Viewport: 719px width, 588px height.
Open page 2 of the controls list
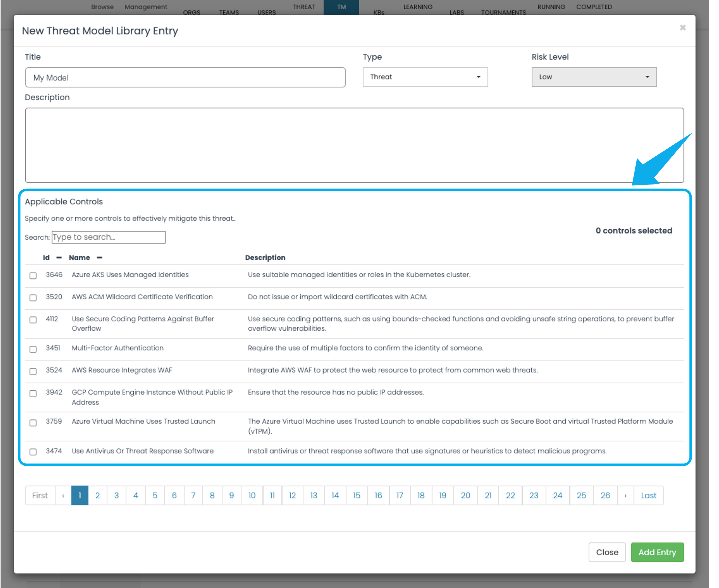(98, 496)
